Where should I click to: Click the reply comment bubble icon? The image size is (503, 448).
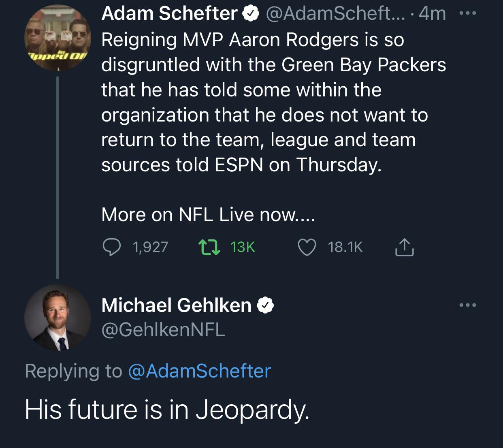pos(111,247)
